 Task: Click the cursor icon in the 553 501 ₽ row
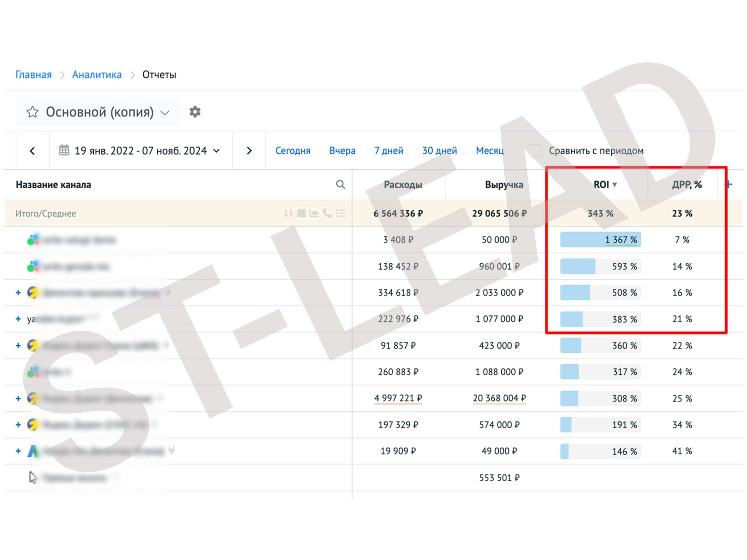33,478
